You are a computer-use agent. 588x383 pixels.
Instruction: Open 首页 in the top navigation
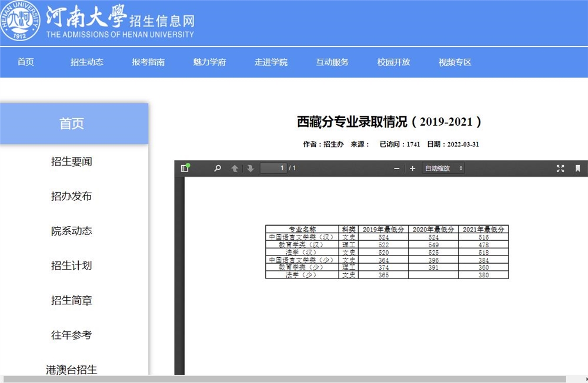click(x=25, y=62)
